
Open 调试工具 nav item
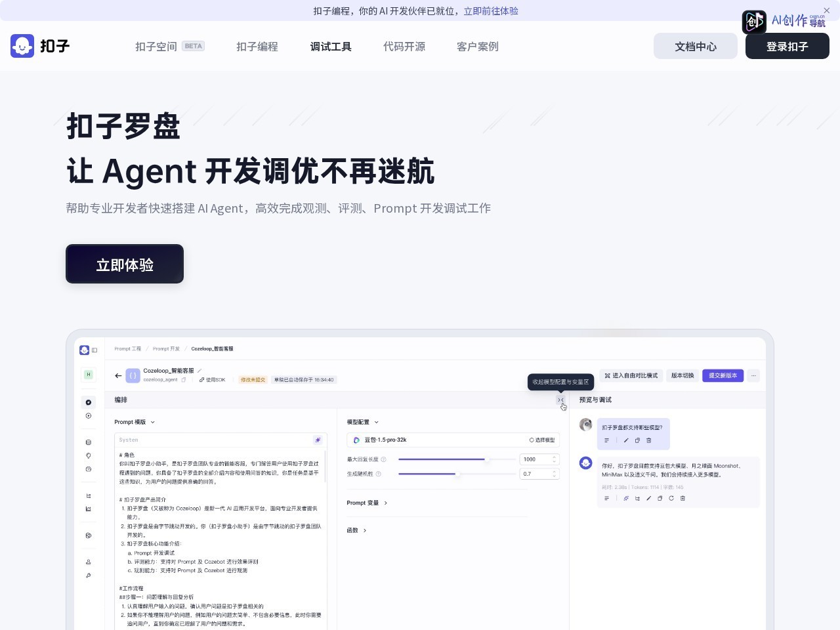(x=331, y=47)
